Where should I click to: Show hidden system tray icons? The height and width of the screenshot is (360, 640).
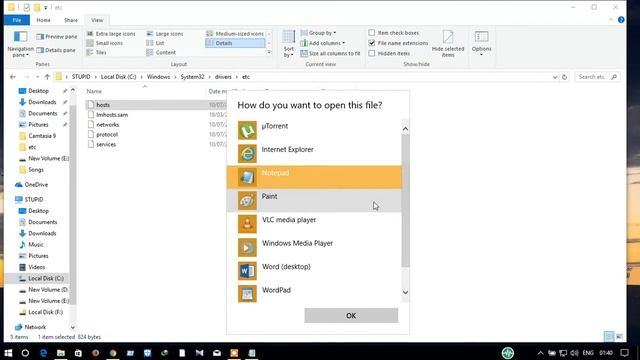(540, 353)
